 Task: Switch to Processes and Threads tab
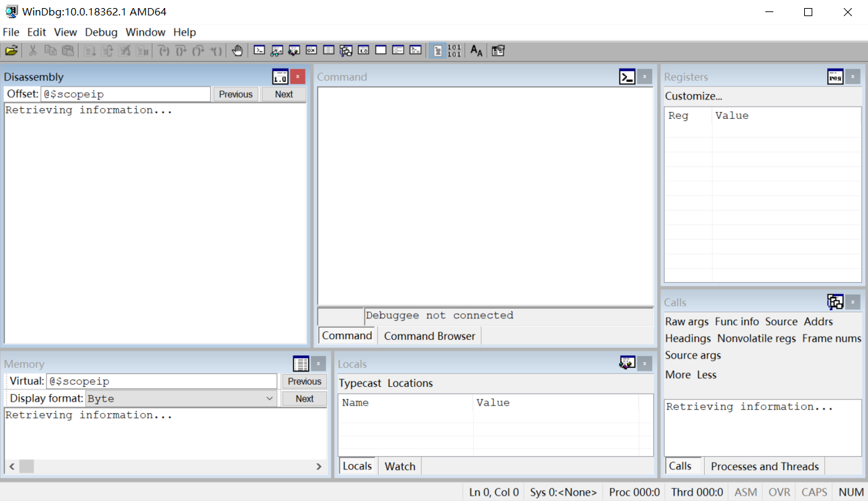pyautogui.click(x=765, y=466)
